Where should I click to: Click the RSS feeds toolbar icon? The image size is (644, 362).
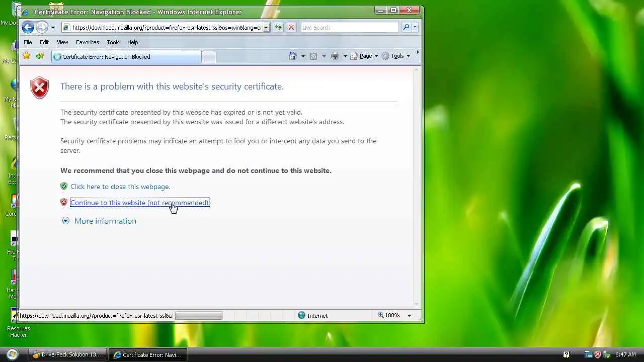click(x=313, y=56)
